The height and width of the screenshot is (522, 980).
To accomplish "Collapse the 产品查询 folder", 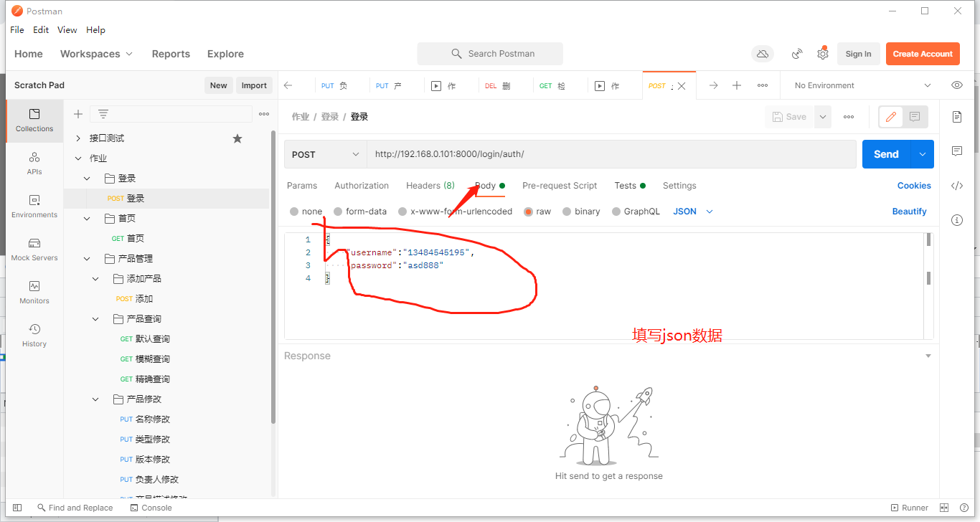I will (x=96, y=319).
